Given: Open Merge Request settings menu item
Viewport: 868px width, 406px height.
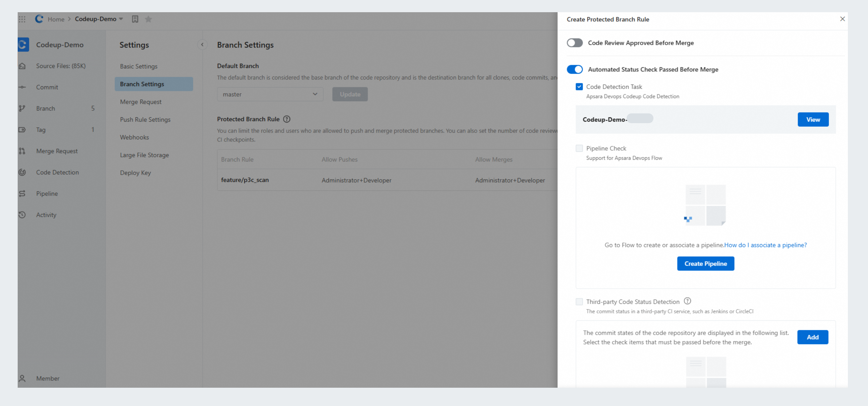Looking at the screenshot, I should pyautogui.click(x=141, y=102).
